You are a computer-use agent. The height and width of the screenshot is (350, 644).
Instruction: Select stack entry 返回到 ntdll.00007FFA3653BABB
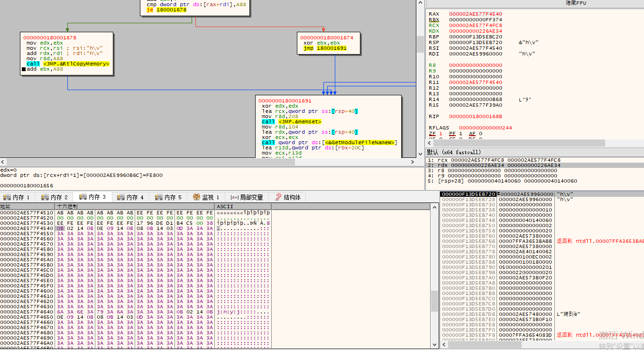(x=600, y=241)
